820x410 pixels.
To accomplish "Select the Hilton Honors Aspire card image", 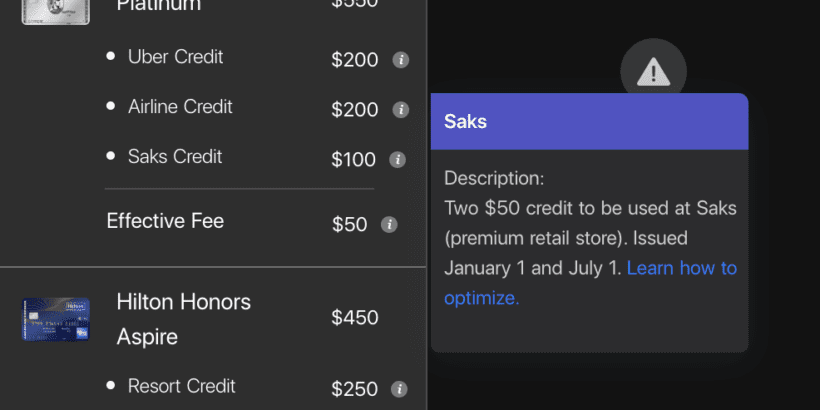I will coord(55,319).
